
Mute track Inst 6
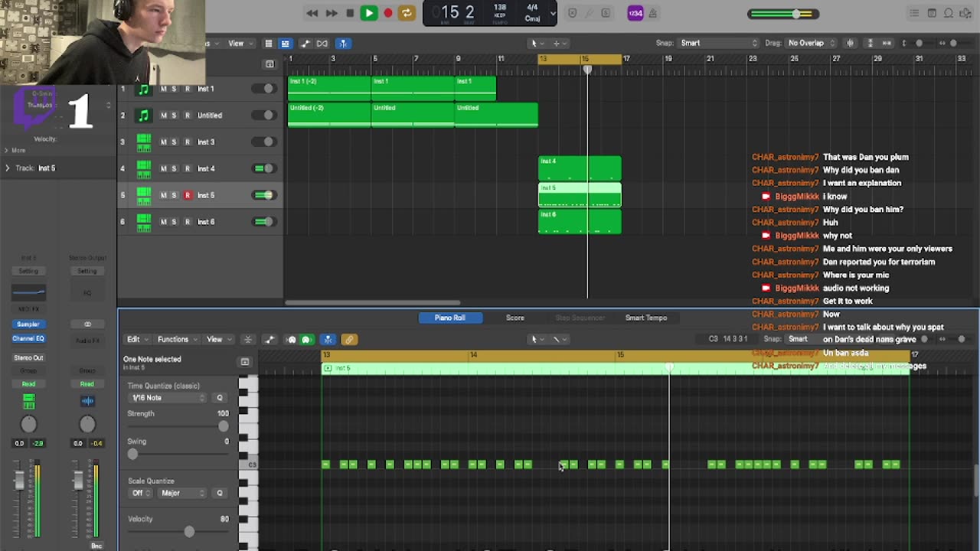click(x=163, y=222)
